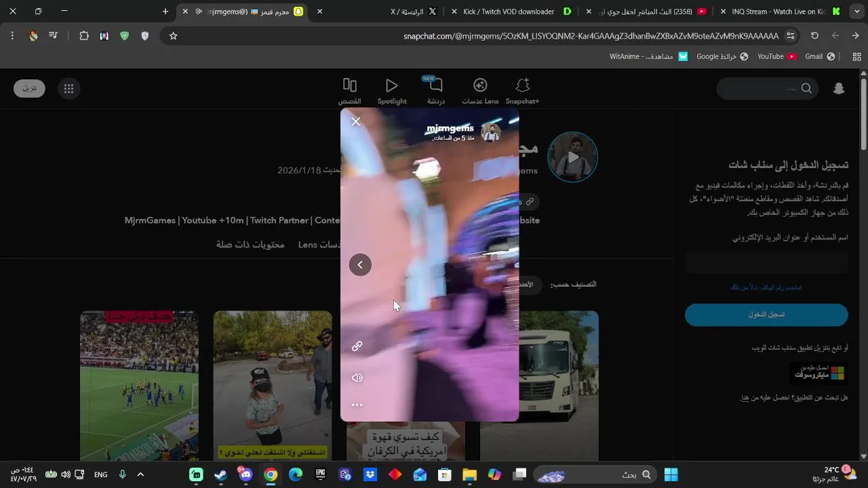This screenshot has width=868, height=488.
Task: Copy the story link via chain icon
Action: point(357,346)
